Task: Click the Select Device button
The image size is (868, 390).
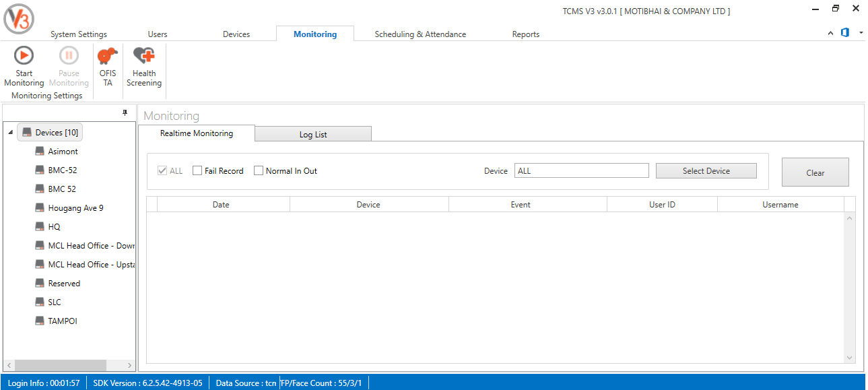Action: point(706,171)
